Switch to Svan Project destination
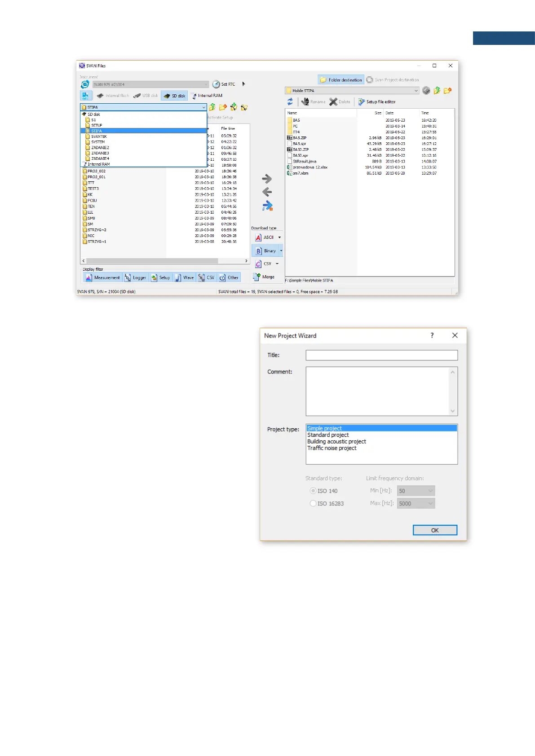The width and height of the screenshot is (535, 756). [x=393, y=80]
